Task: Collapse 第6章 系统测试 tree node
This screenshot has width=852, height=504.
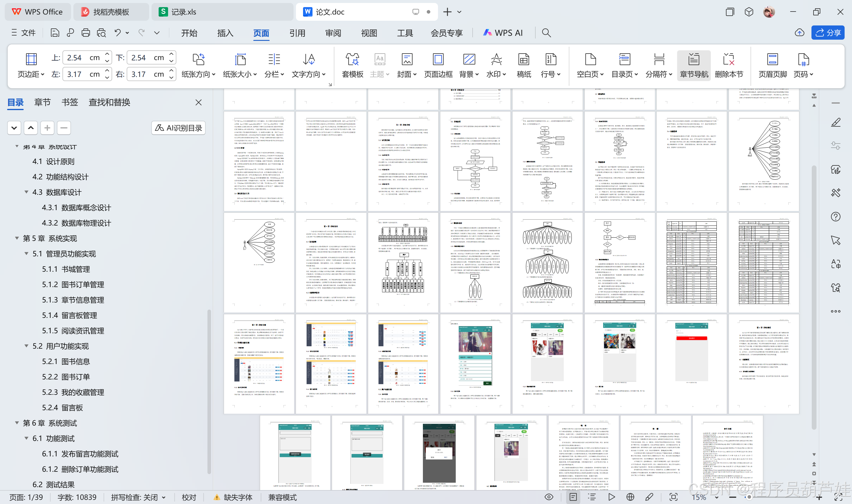Action: tap(17, 423)
